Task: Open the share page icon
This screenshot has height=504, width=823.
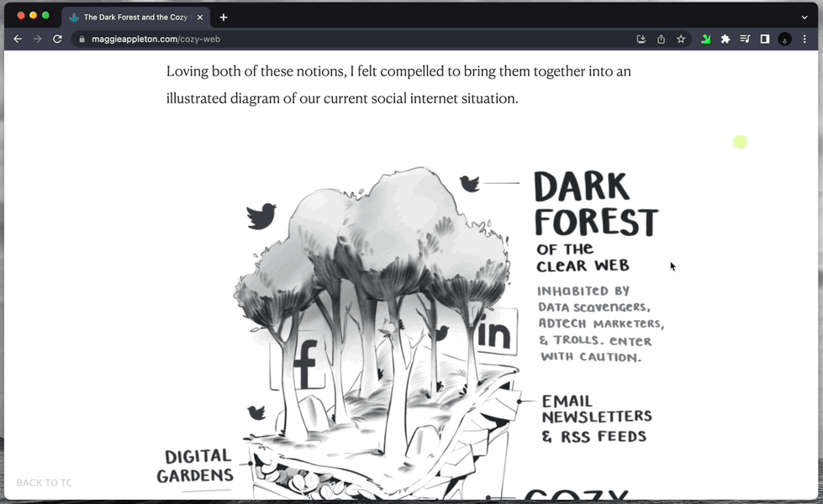Action: coord(661,39)
